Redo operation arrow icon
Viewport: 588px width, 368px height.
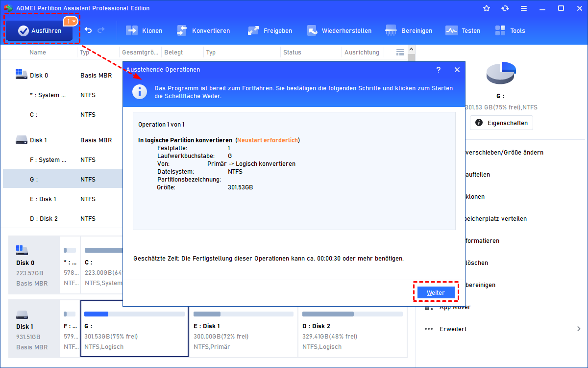pos(101,30)
